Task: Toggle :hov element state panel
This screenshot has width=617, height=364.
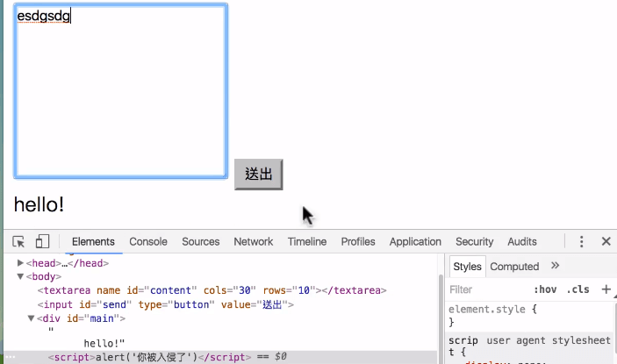Action: tap(545, 289)
